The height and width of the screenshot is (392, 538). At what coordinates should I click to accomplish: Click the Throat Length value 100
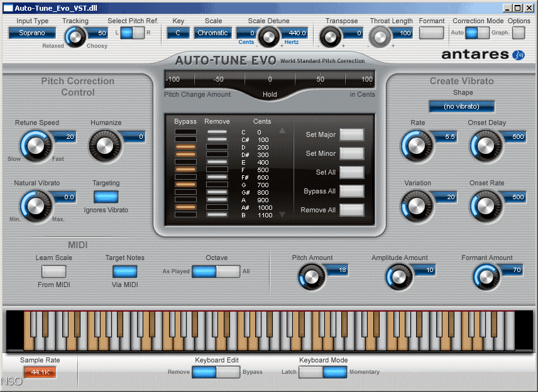(402, 33)
